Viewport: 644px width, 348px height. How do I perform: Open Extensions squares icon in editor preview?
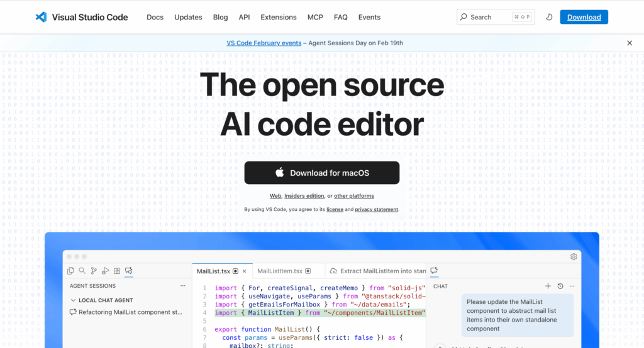[117, 271]
